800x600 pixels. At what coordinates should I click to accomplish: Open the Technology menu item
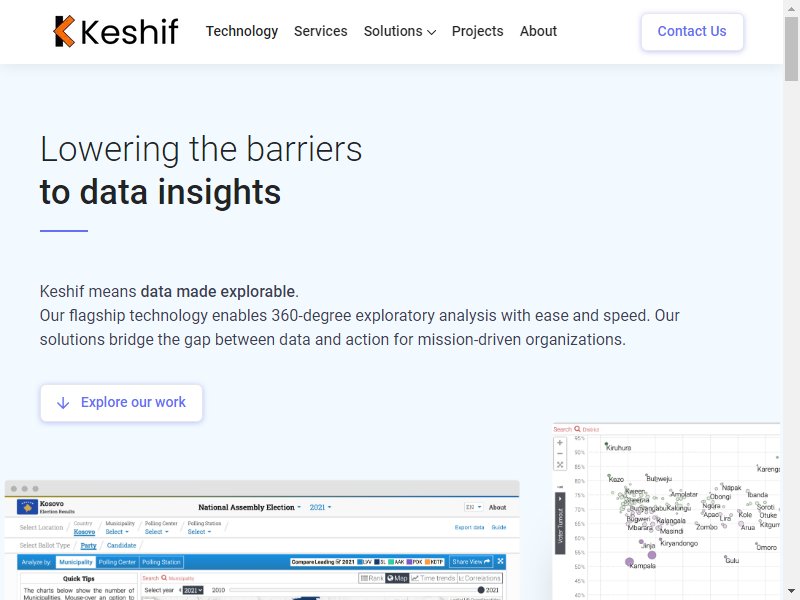(x=242, y=31)
